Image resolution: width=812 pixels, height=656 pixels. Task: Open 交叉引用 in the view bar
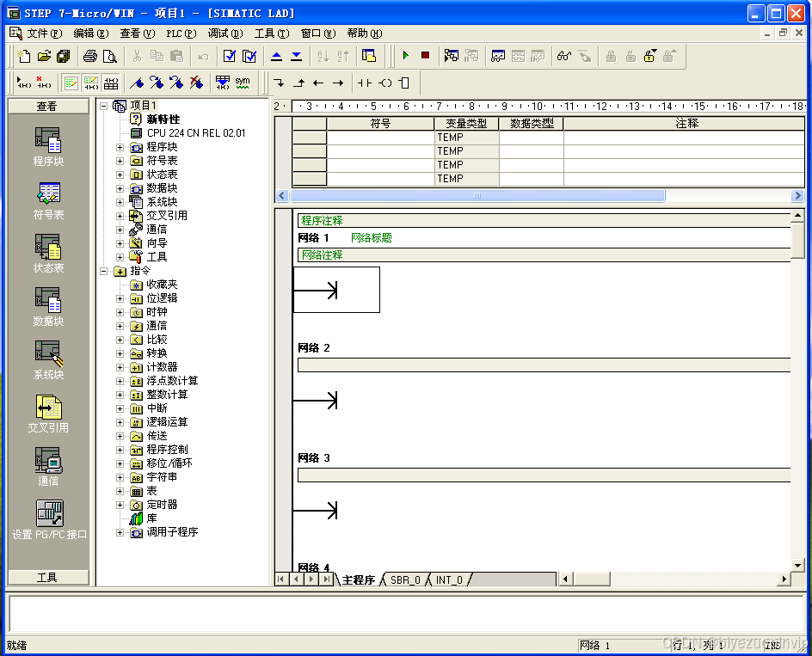coord(48,414)
